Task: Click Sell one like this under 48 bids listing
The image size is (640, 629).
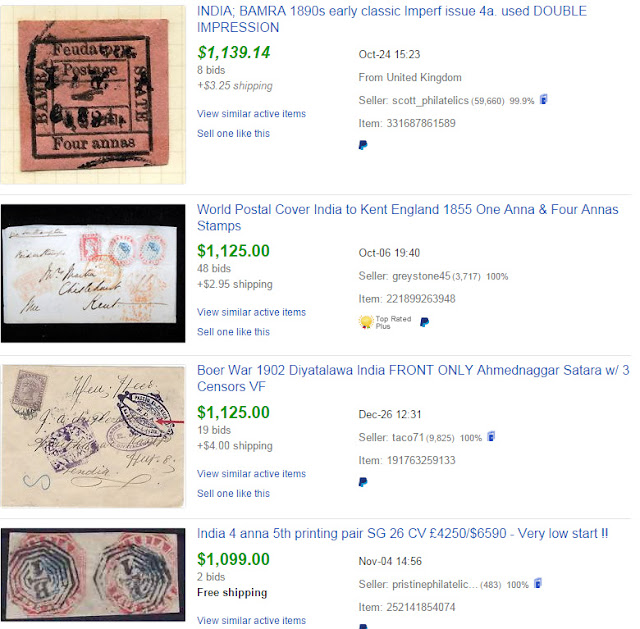Action: 233,332
